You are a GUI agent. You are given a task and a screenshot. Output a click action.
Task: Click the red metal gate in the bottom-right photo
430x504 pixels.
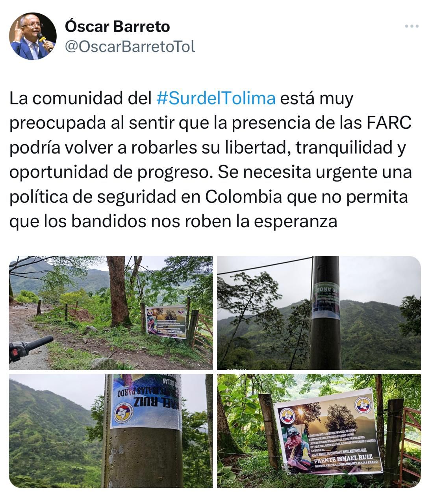(x=411, y=446)
